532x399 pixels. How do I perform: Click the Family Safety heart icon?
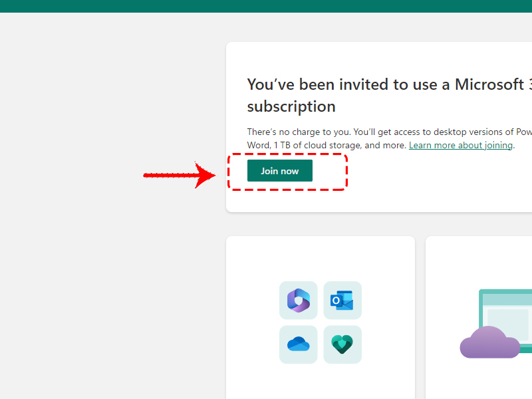coord(342,344)
